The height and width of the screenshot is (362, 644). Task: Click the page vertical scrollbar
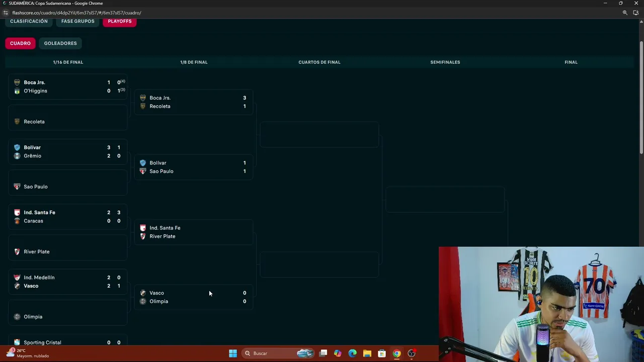tap(641, 98)
